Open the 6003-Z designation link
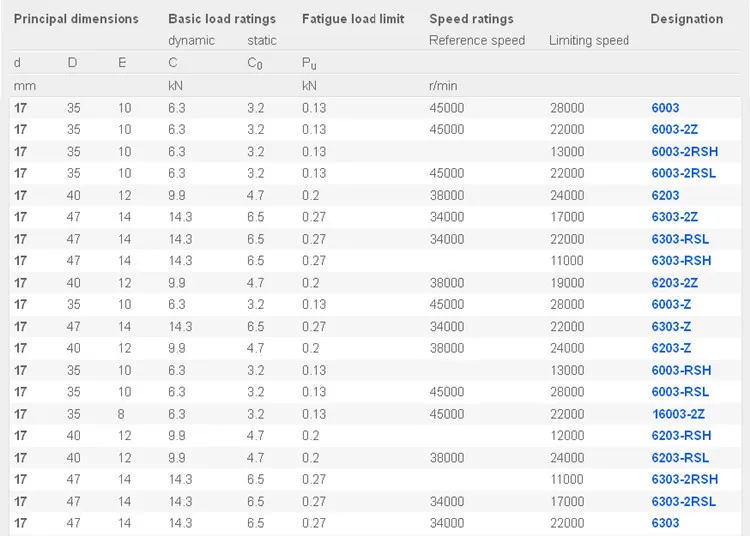The image size is (750, 536). click(671, 305)
